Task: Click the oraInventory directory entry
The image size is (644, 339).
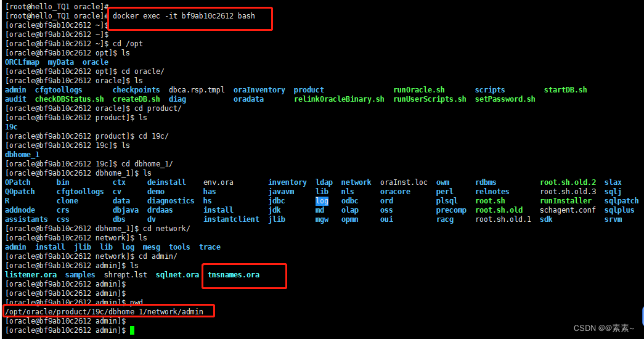Action: pos(259,90)
